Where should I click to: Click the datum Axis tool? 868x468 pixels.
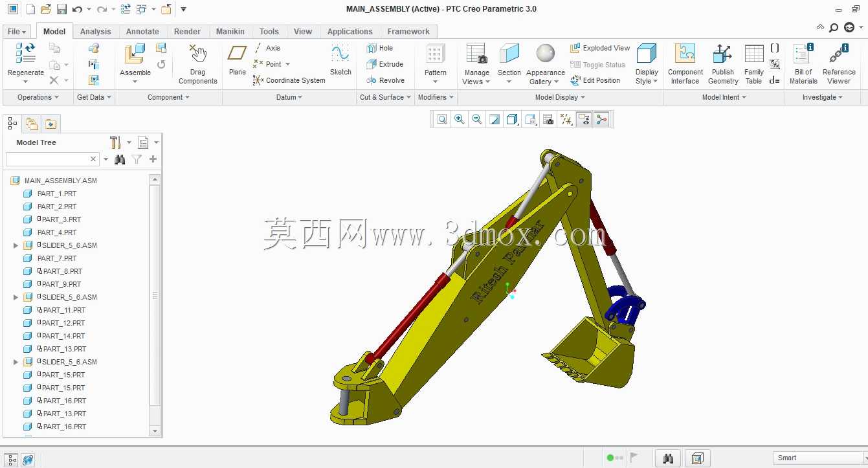(267, 48)
